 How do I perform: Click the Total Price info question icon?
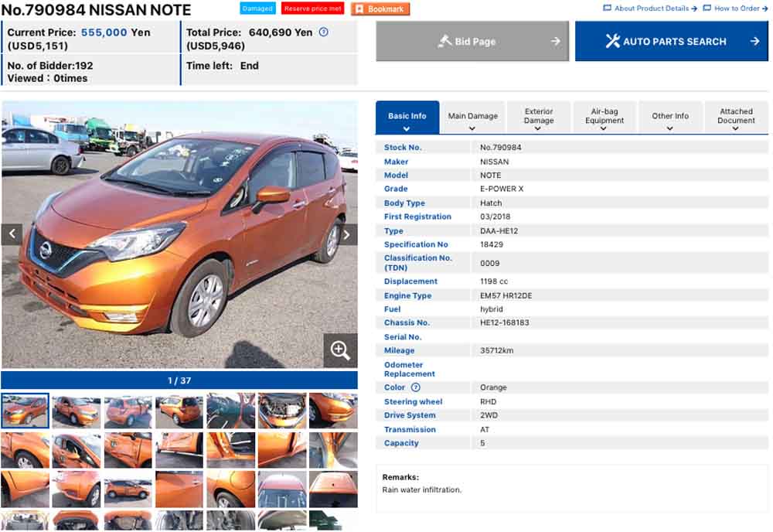coord(323,32)
